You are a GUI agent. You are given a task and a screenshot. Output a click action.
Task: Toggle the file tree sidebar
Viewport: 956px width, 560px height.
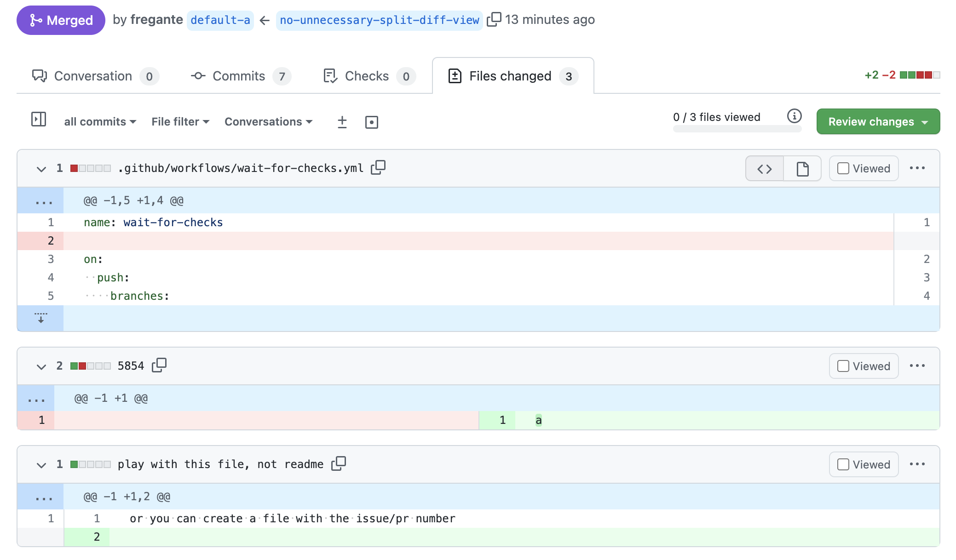pos(39,121)
